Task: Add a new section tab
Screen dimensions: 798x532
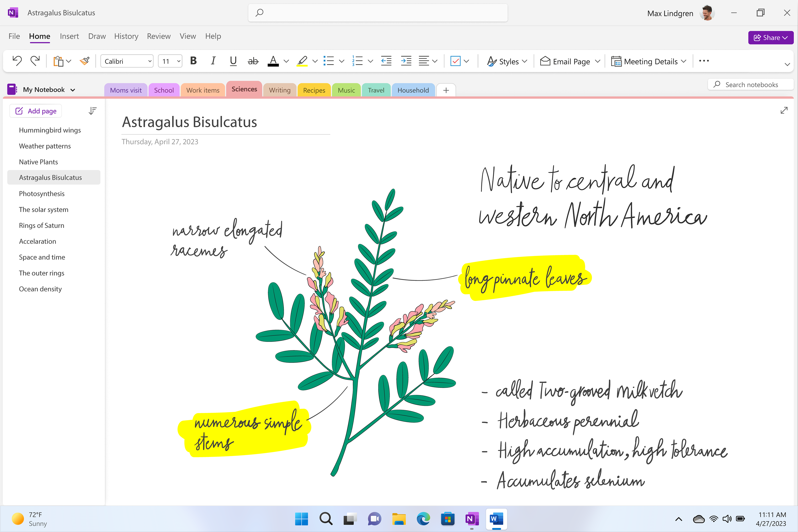Action: point(446,90)
